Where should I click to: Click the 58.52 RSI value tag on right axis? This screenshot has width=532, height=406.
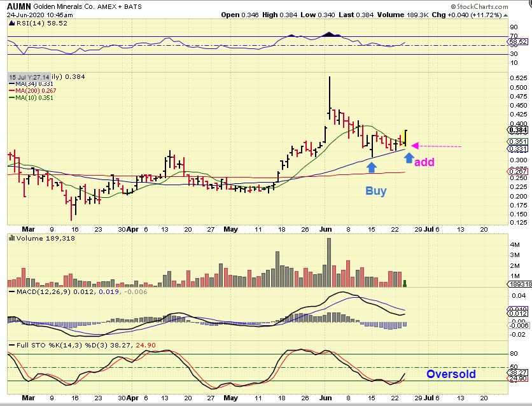click(518, 42)
